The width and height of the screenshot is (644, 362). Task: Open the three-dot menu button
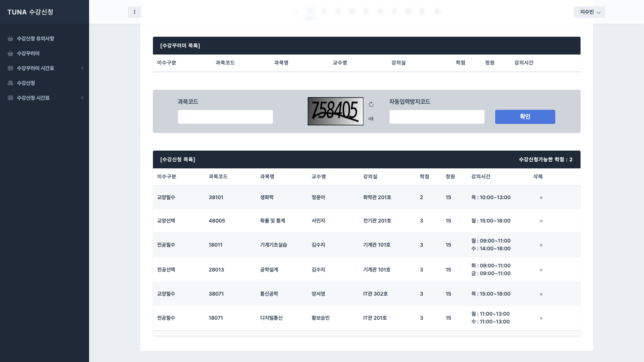(134, 12)
